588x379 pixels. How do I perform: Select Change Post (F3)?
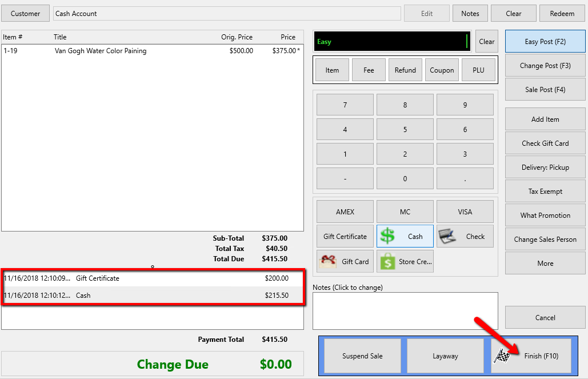[545, 66]
